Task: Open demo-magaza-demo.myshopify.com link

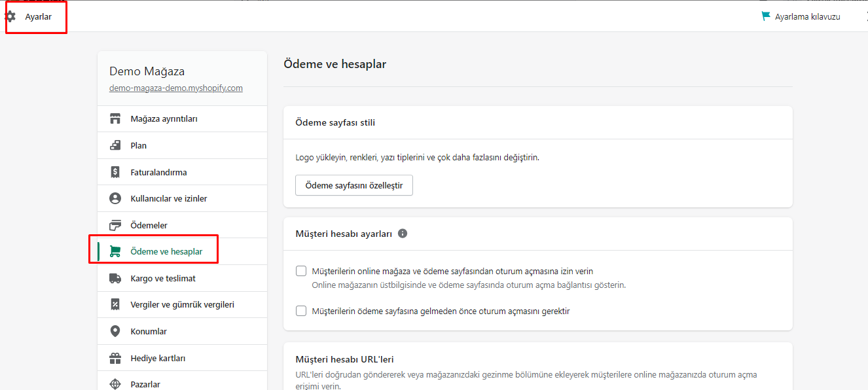Action: (x=176, y=88)
